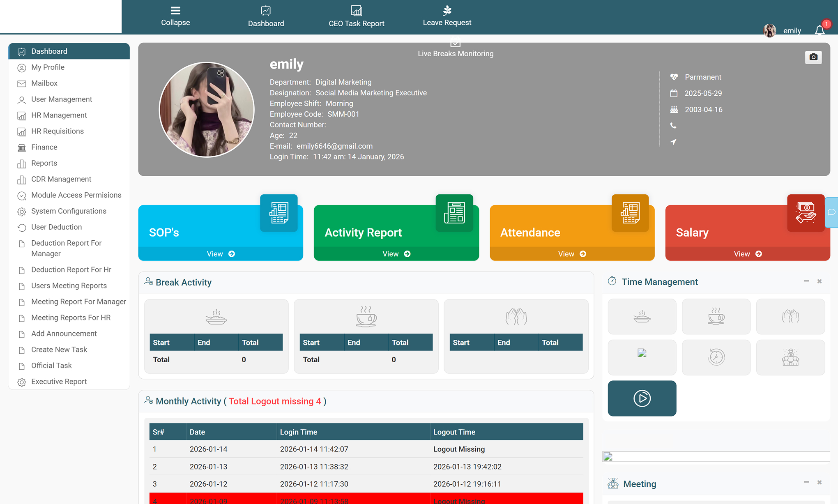Click the clock history icon tile
The width and height of the screenshot is (838, 504).
point(716,357)
